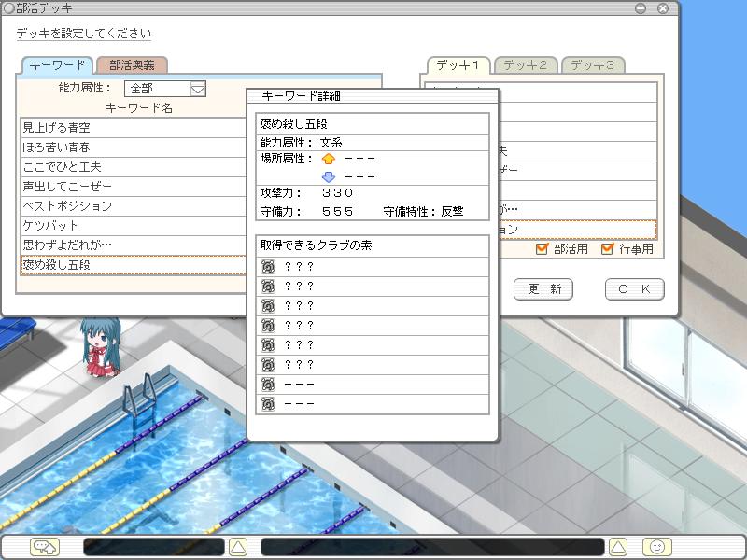Expand the right chat bar triangle
Image resolution: width=747 pixels, height=560 pixels.
[618, 547]
